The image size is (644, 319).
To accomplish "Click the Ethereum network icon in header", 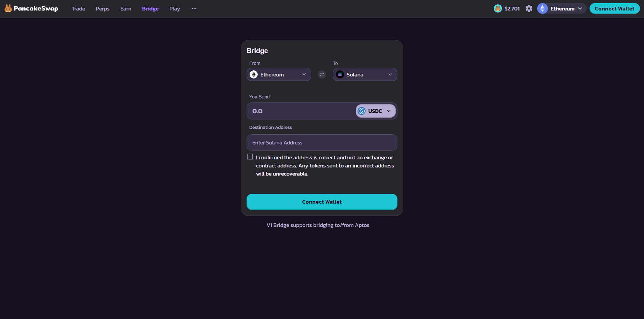I will point(543,8).
